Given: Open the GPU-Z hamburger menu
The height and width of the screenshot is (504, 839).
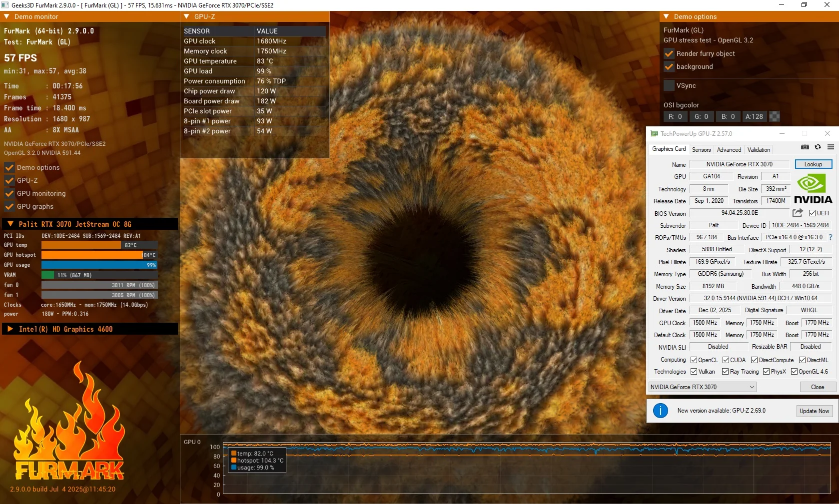Looking at the screenshot, I should coord(831,147).
